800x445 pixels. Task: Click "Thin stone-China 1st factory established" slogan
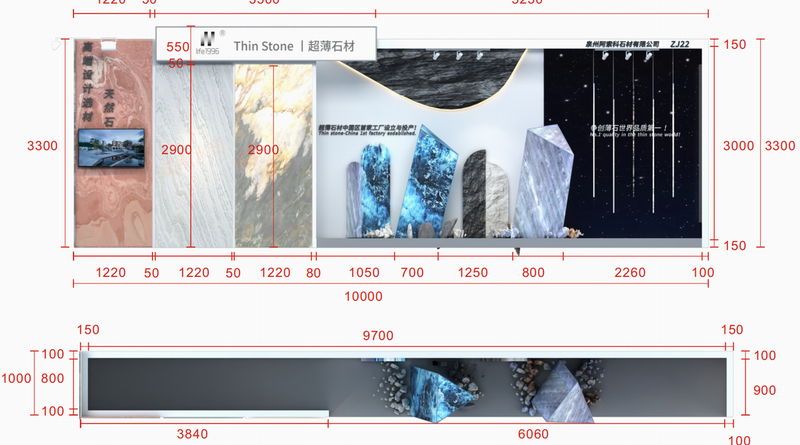(367, 133)
